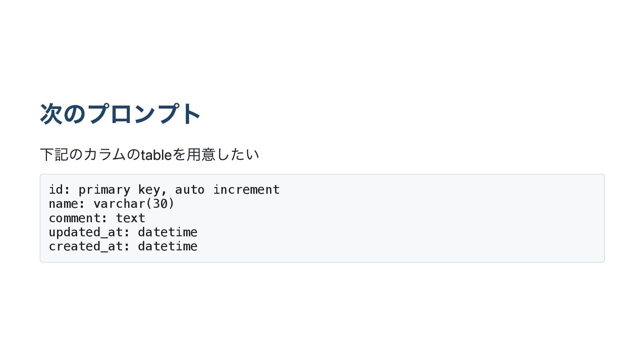Click the slide title 次のプロンプト
This screenshot has height=362, width=644.
pos(120,114)
